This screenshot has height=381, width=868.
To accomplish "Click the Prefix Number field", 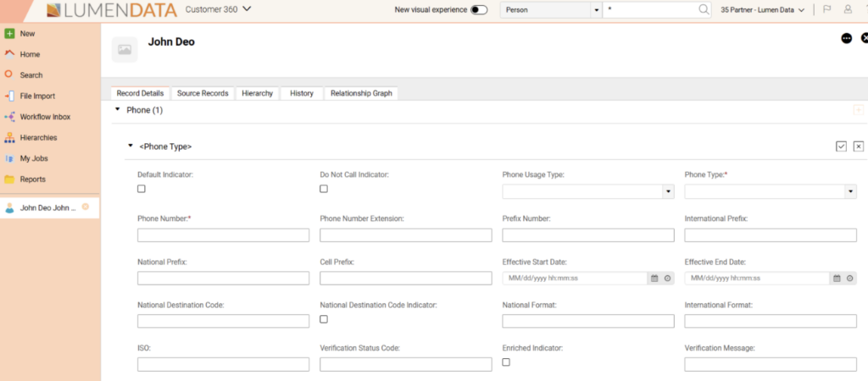I will pos(588,235).
